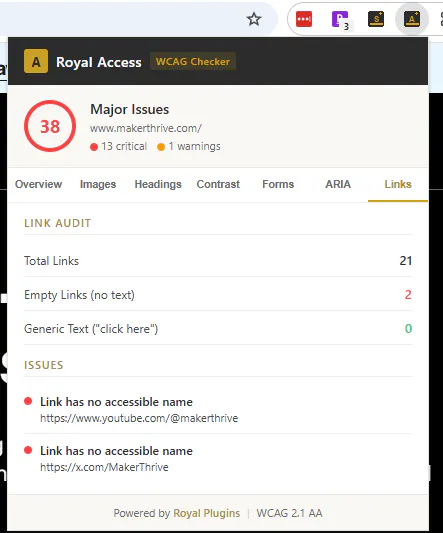Image resolution: width=443 pixels, height=533 pixels.
Task: Bookmark page with star icon
Action: [254, 19]
